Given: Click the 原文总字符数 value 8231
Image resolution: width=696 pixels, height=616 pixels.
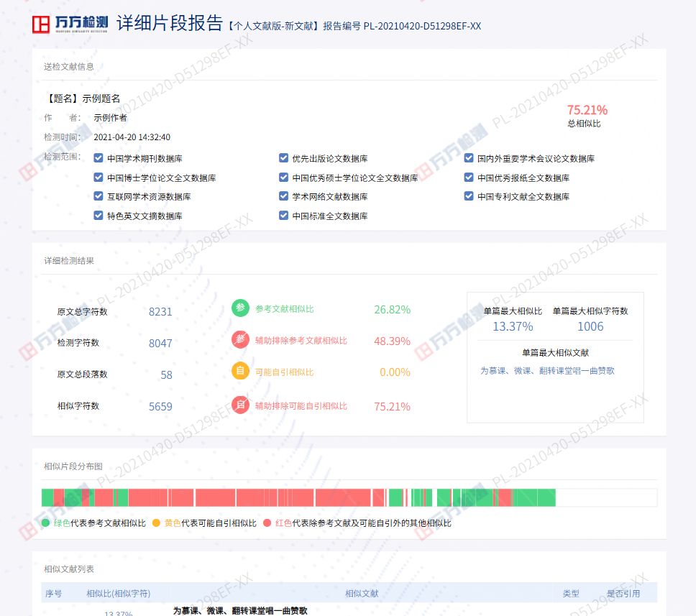Looking at the screenshot, I should (x=160, y=311).
